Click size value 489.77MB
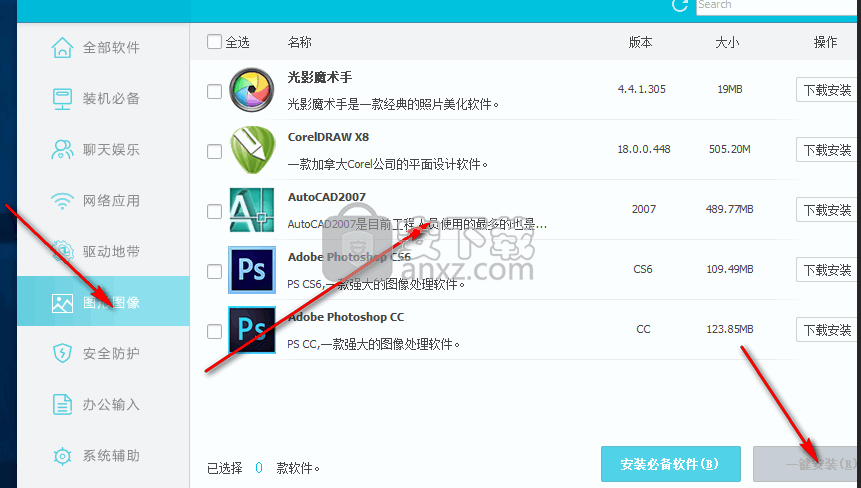861x488 pixels. (x=729, y=209)
